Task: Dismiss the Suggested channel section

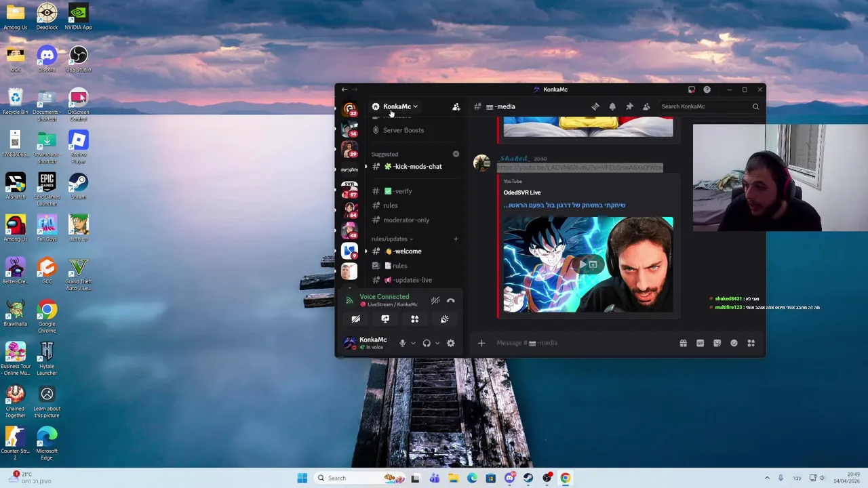Action: [x=456, y=154]
